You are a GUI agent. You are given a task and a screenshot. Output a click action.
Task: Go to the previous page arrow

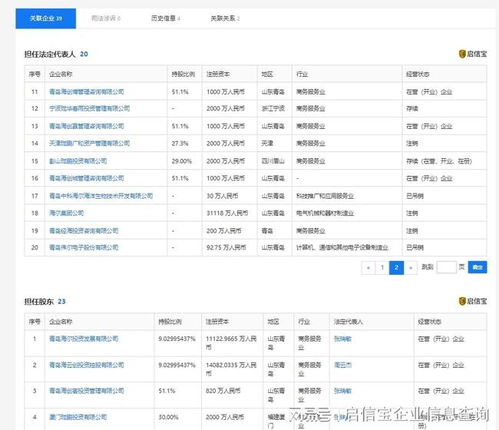[x=368, y=267]
